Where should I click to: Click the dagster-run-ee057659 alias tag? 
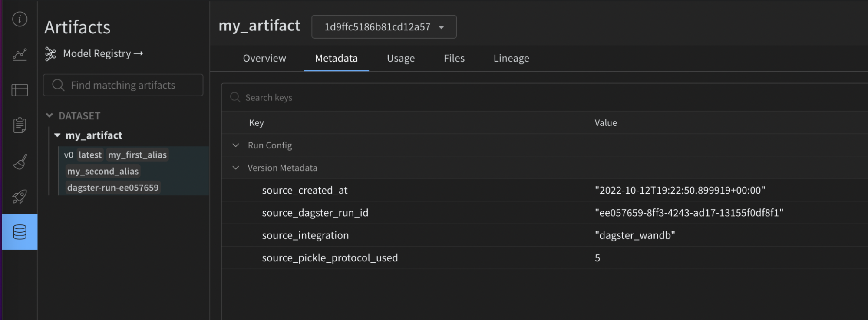[113, 188]
